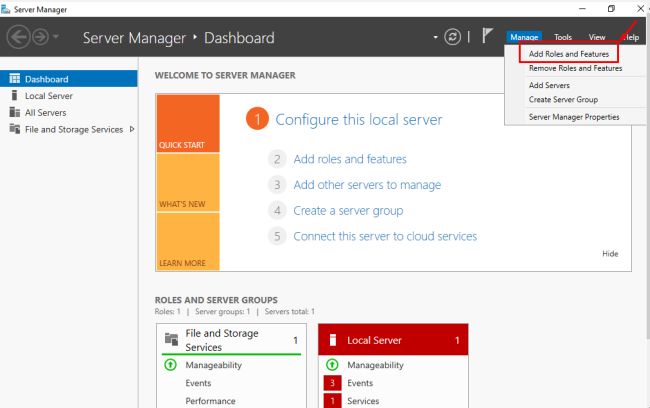
Task: Open the header dropdown arrow beside refresh
Action: point(435,38)
